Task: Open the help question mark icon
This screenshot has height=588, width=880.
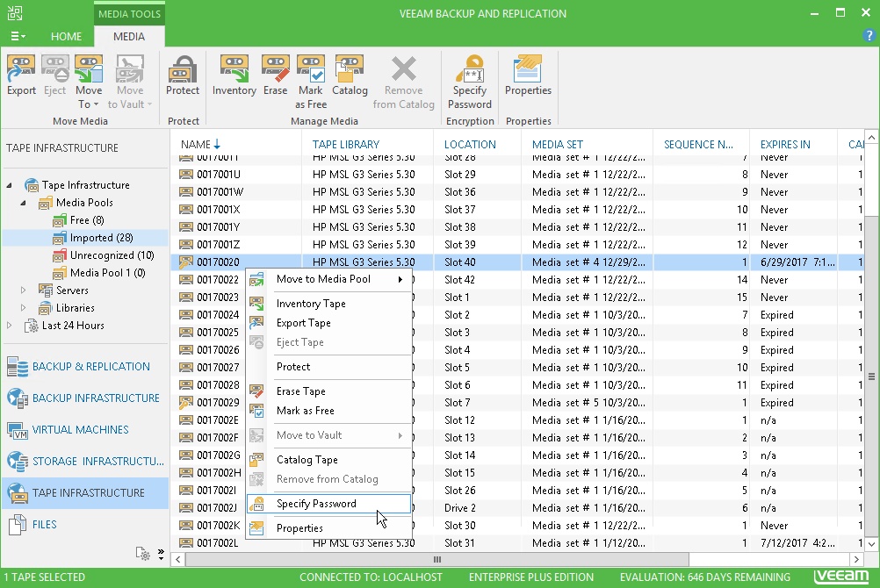Action: [x=869, y=35]
